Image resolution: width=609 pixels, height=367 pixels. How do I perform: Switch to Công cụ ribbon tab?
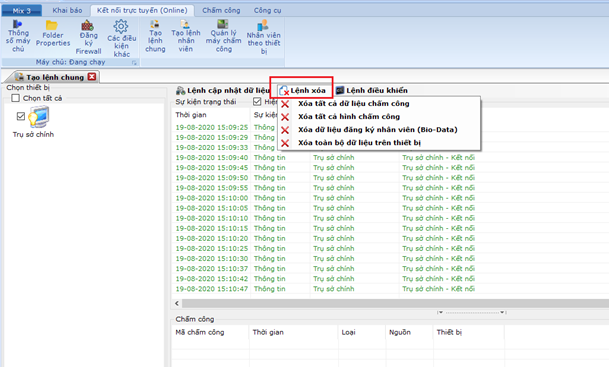click(268, 10)
